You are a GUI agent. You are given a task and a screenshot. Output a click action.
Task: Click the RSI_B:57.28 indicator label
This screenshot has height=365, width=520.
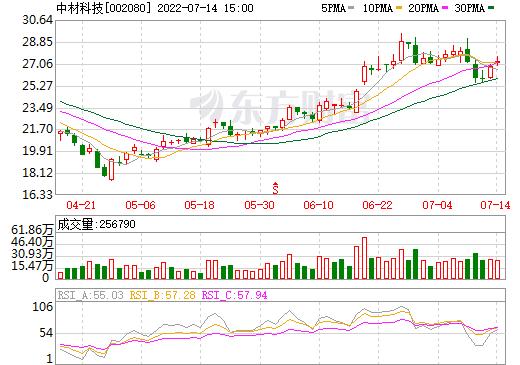click(x=162, y=295)
